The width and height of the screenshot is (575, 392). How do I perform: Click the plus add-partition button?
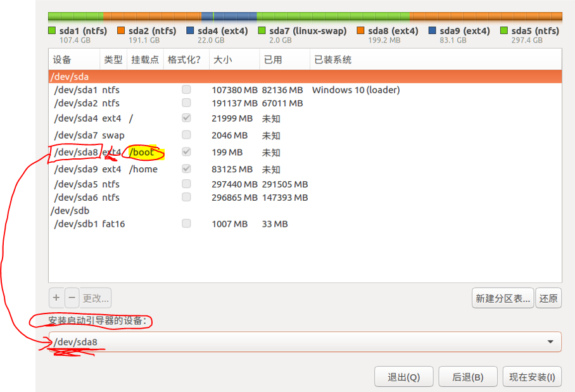click(56, 298)
